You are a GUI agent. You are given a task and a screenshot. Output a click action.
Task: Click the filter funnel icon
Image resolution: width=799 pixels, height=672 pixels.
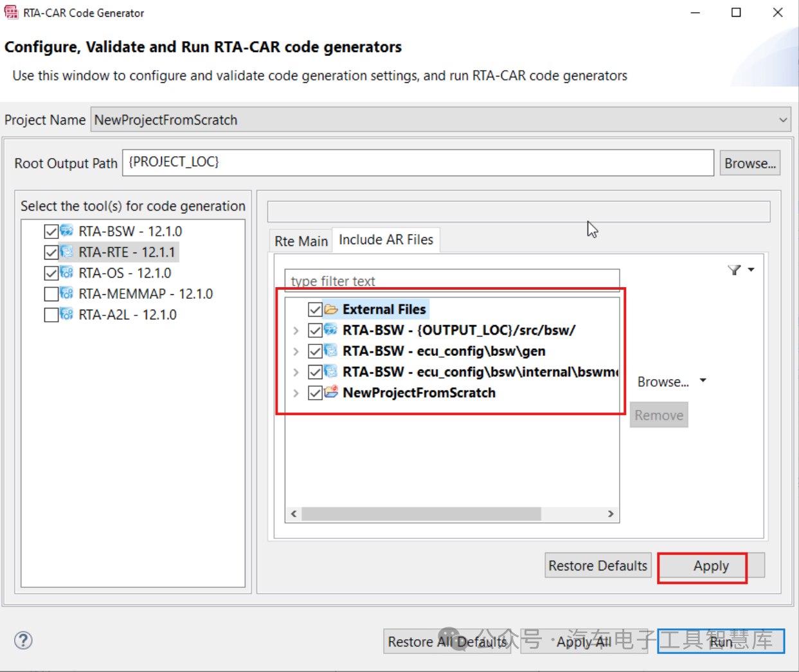coord(734,270)
